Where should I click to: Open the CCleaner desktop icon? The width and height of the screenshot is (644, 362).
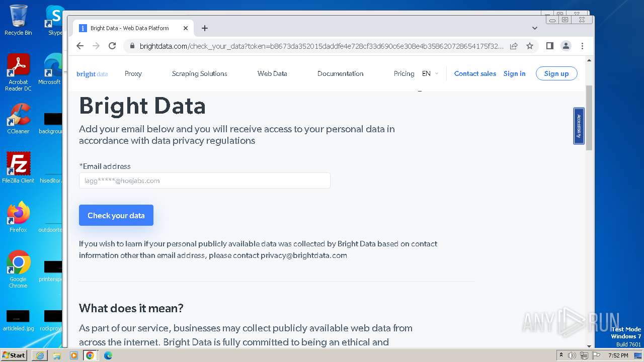click(x=18, y=119)
